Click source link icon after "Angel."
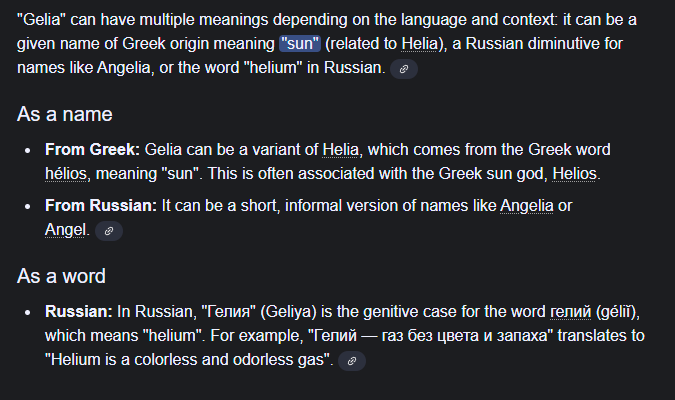The height and width of the screenshot is (400, 675). pyautogui.click(x=109, y=231)
